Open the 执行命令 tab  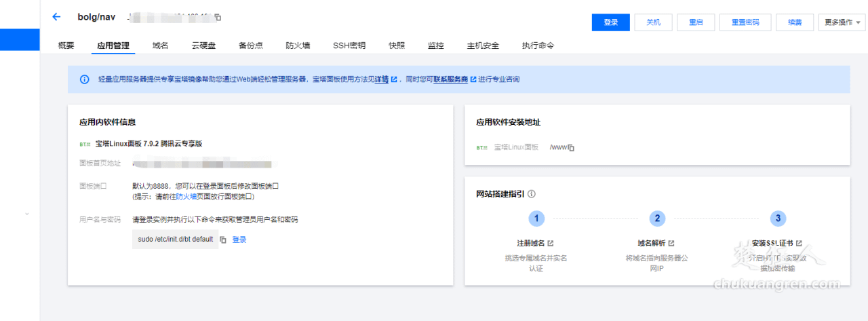[538, 45]
